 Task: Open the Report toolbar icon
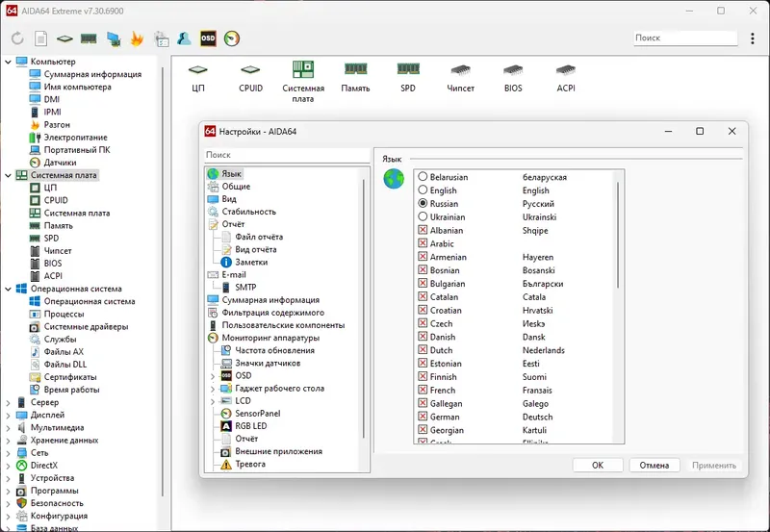(40, 38)
